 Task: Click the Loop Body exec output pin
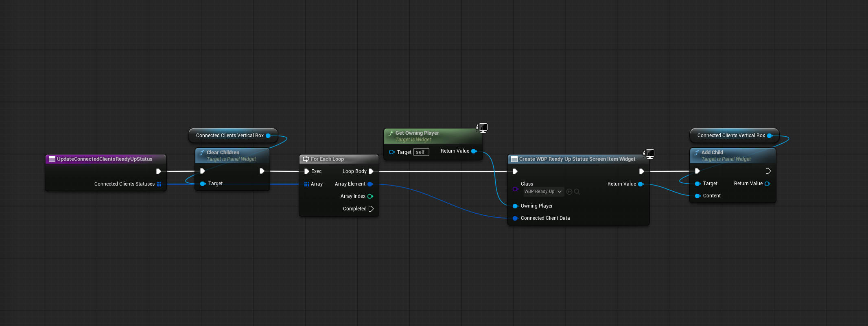tap(371, 171)
